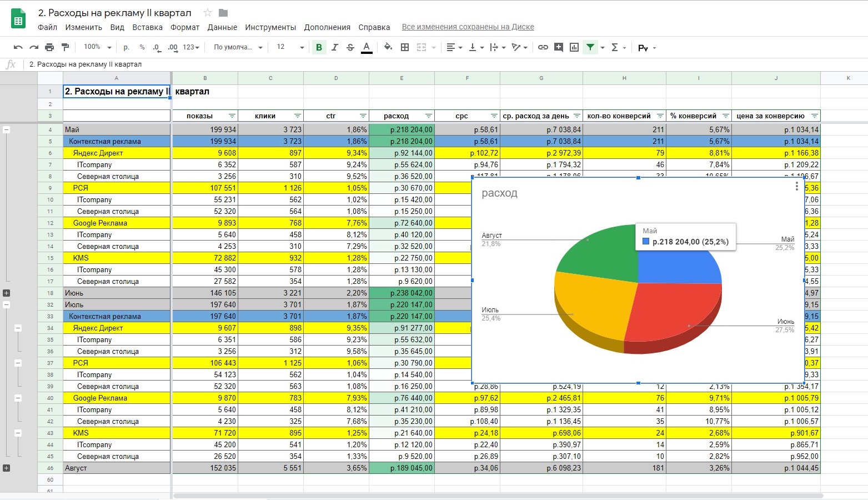This screenshot has height=500, width=868.
Task: Toggle bold formatting button
Action: (319, 47)
